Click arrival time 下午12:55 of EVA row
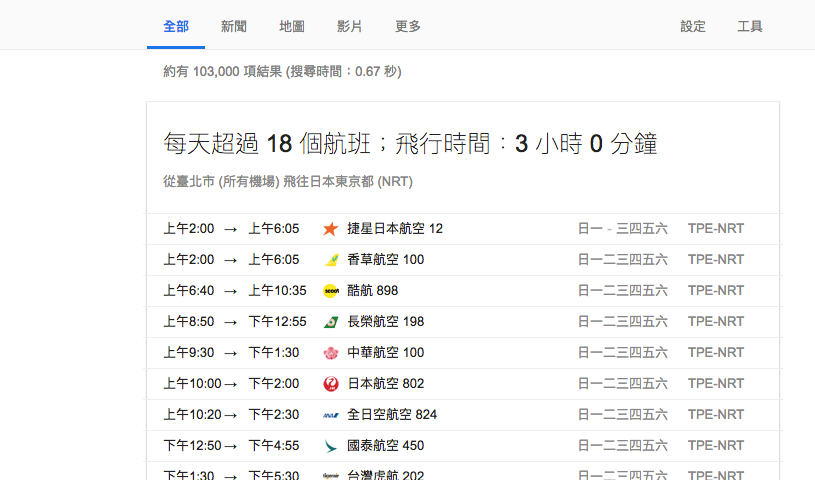815x480 pixels. coord(277,322)
